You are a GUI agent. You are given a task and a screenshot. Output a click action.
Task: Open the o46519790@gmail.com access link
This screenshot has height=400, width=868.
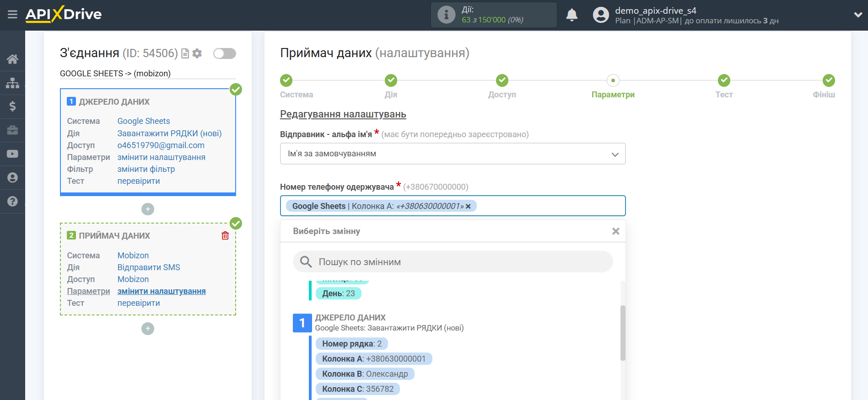coord(161,145)
